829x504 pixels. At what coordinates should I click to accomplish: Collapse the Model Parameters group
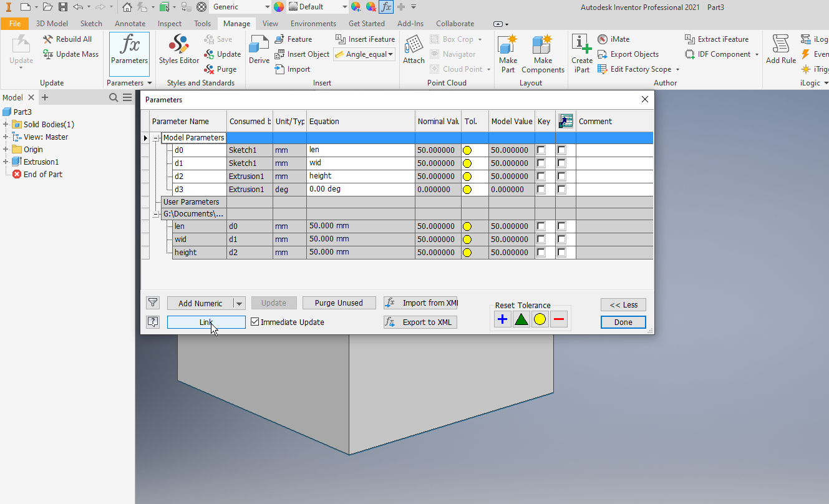[x=155, y=137]
